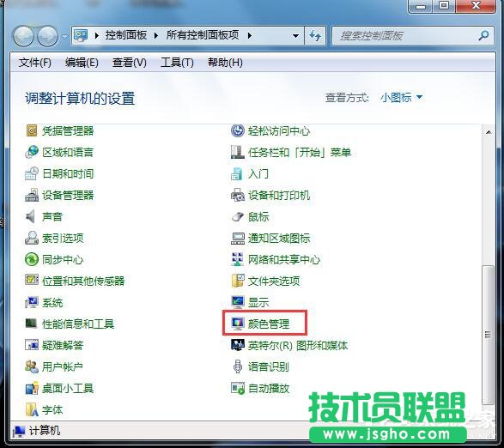Click the Device Manager (设备管理器) icon
Screen dimensions: 504x448
point(32,195)
